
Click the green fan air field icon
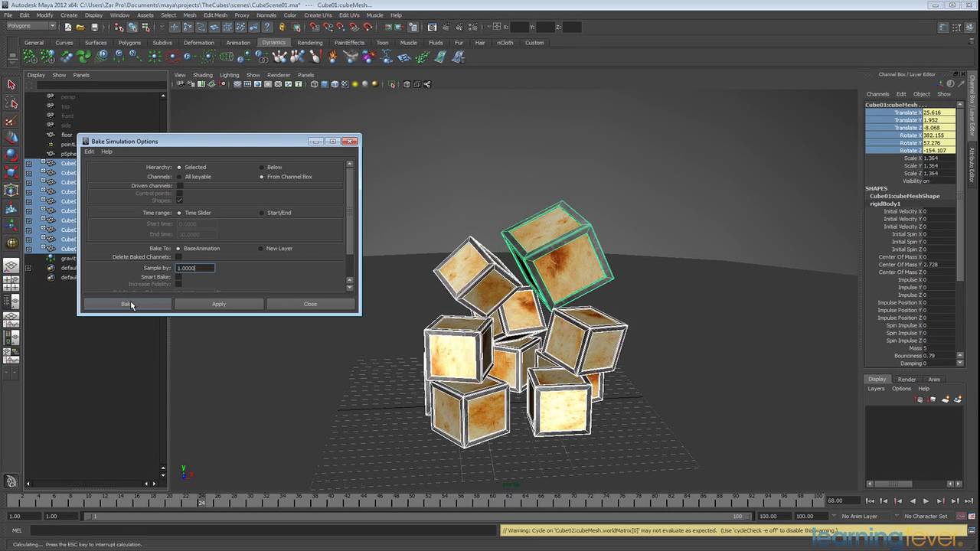point(84,57)
